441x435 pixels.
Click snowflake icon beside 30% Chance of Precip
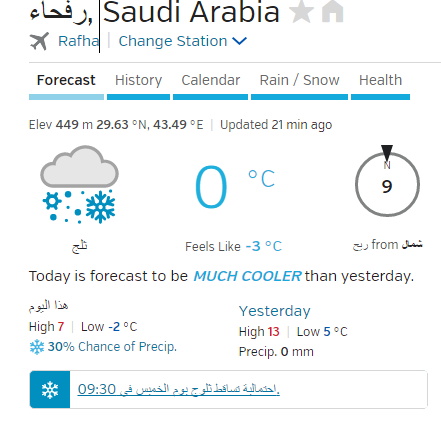(x=37, y=347)
